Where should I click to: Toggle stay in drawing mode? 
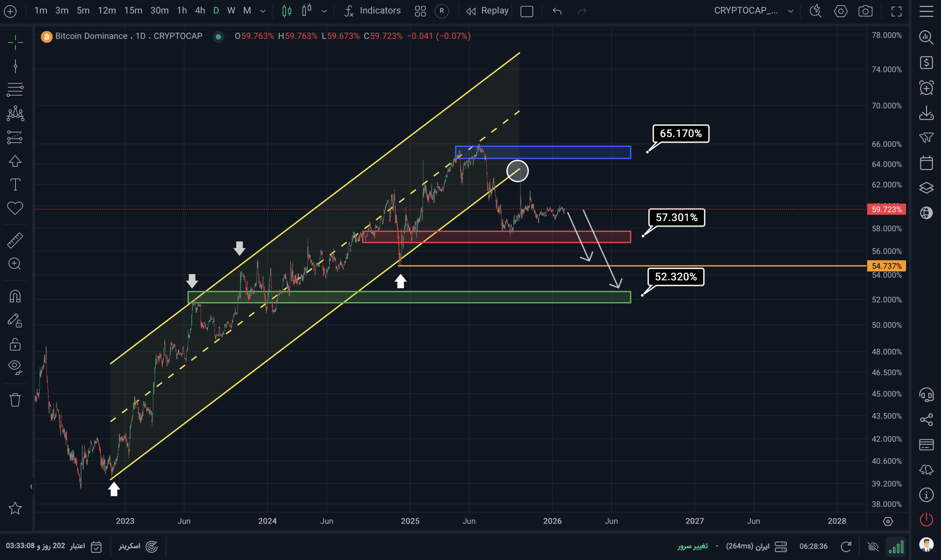pos(15,320)
